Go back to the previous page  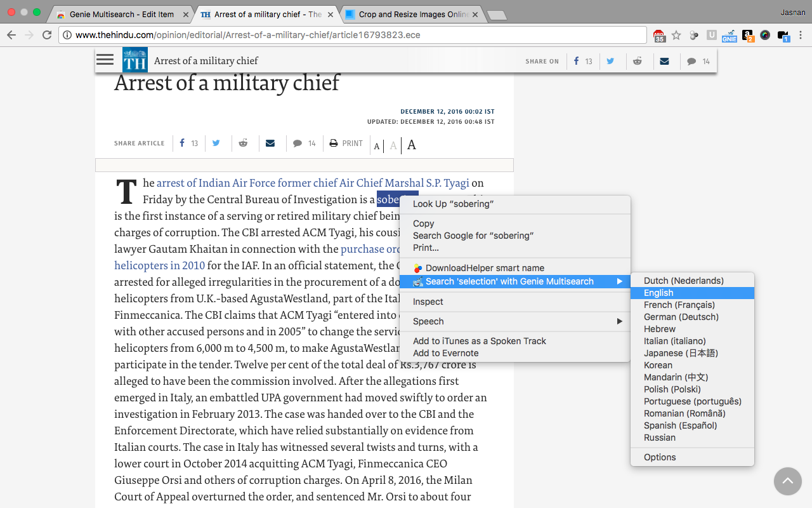click(11, 35)
